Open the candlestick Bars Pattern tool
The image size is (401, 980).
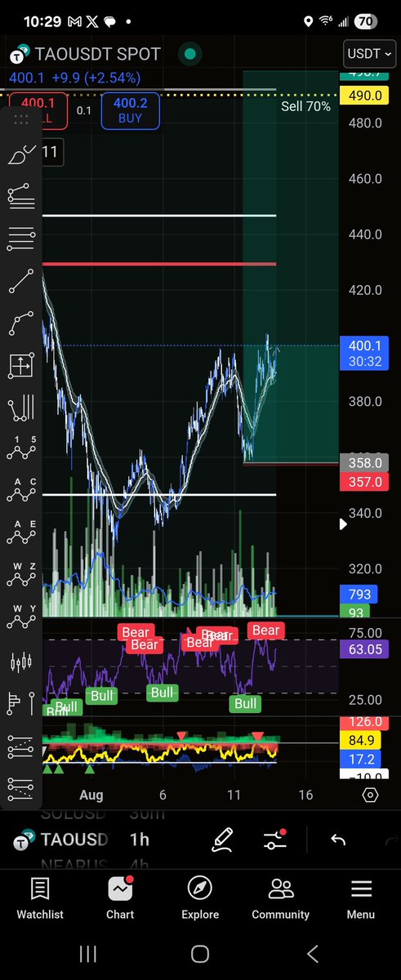click(x=21, y=661)
